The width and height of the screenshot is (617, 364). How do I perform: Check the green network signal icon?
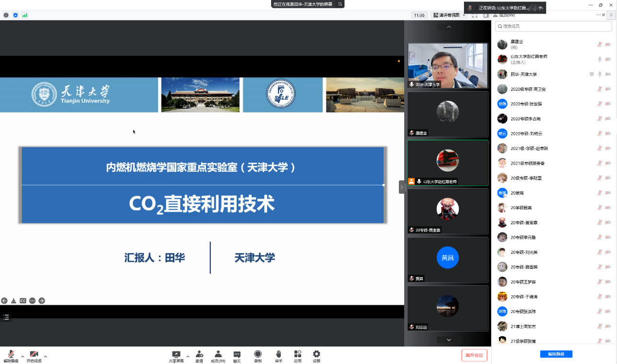[25, 15]
